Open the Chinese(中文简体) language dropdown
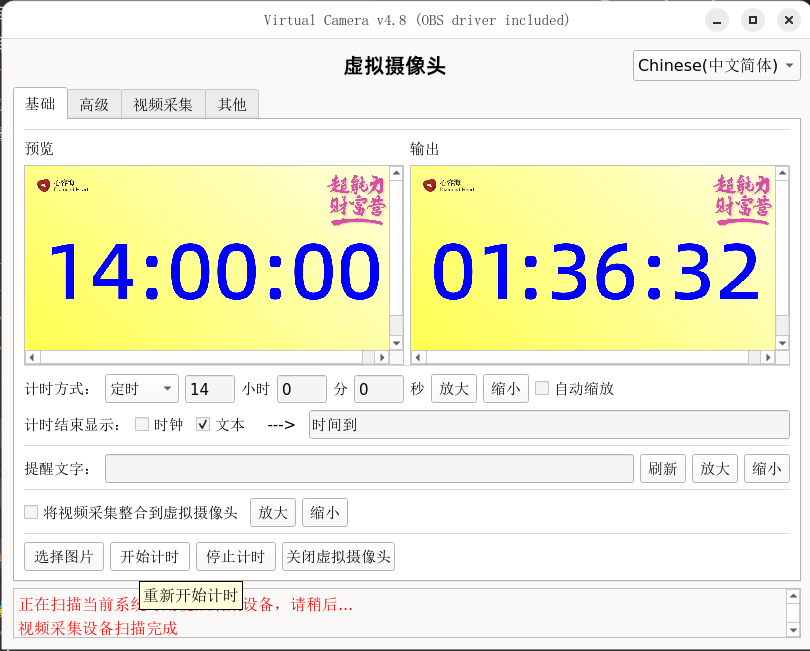 tap(717, 66)
